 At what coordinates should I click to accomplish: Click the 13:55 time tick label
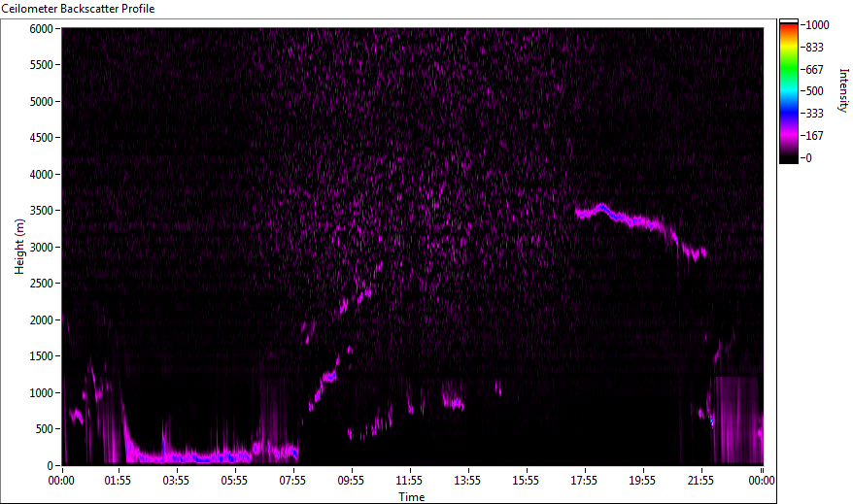click(x=467, y=481)
